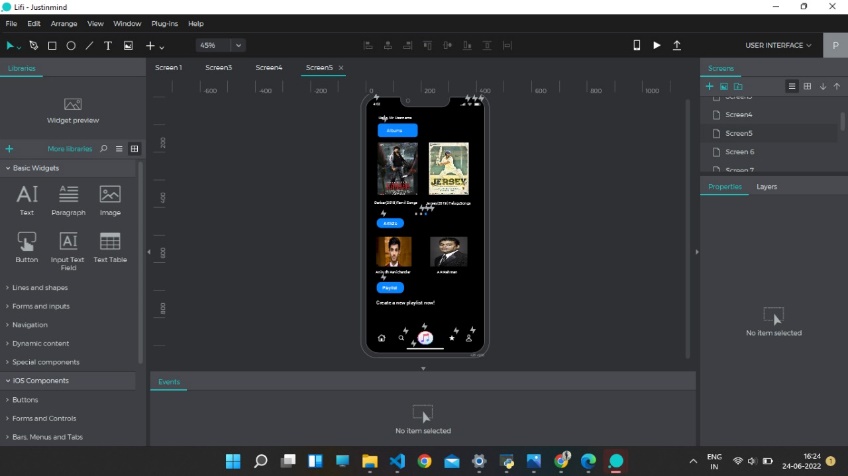Select the Ellipse tool
The image size is (848, 476).
[x=71, y=45]
